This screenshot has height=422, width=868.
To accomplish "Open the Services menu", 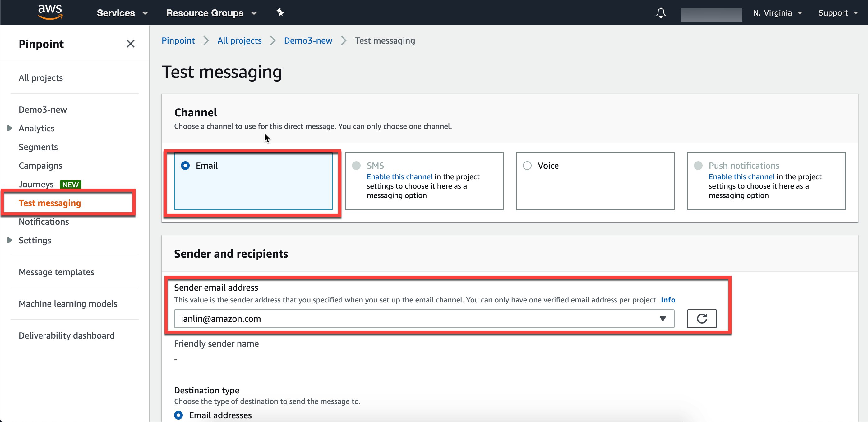I will point(122,13).
